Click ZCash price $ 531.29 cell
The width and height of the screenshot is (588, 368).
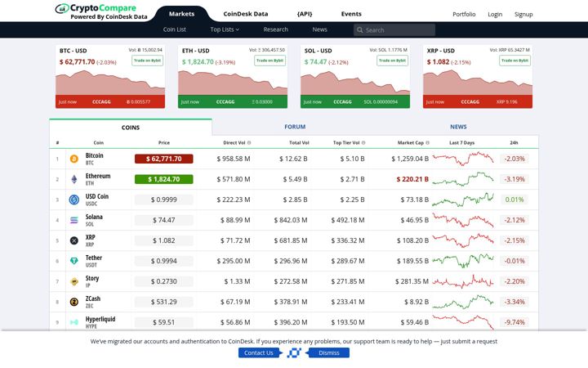(164, 302)
